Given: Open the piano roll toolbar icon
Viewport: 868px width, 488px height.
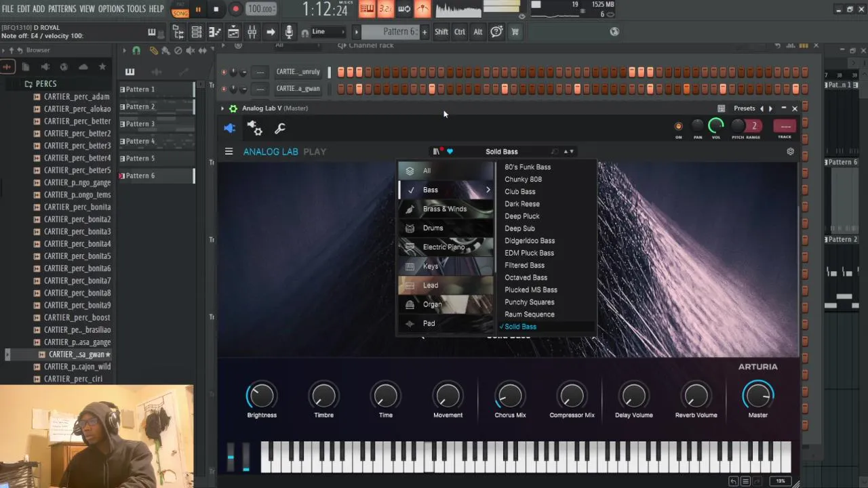Looking at the screenshot, I should click(214, 32).
